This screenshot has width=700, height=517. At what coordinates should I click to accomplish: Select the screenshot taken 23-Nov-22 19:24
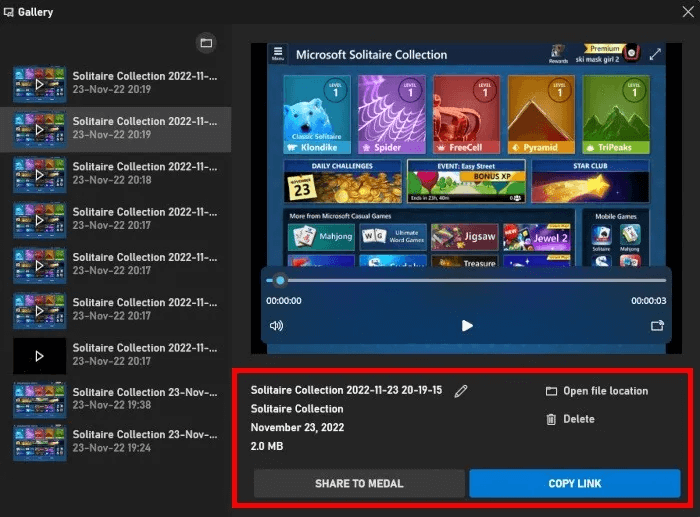pyautogui.click(x=116, y=442)
